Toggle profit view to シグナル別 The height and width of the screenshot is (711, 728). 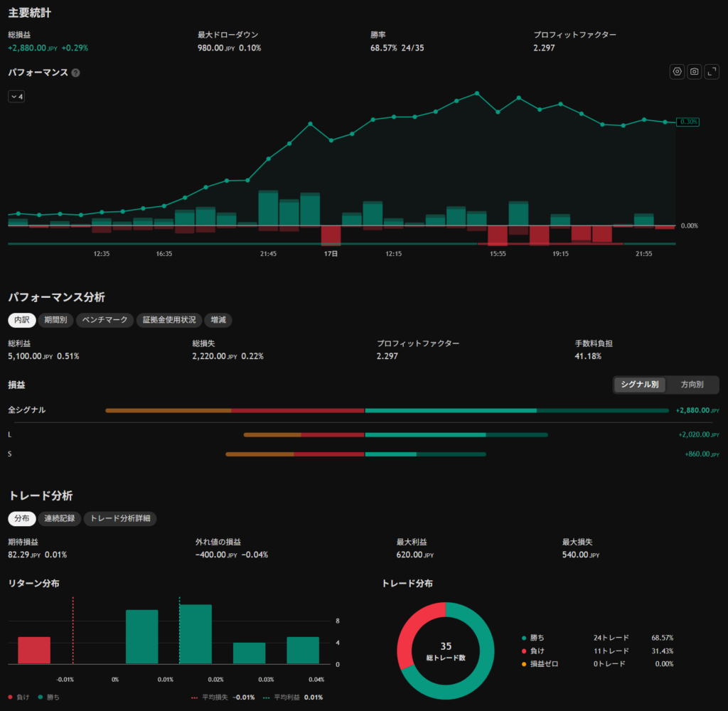coord(640,385)
